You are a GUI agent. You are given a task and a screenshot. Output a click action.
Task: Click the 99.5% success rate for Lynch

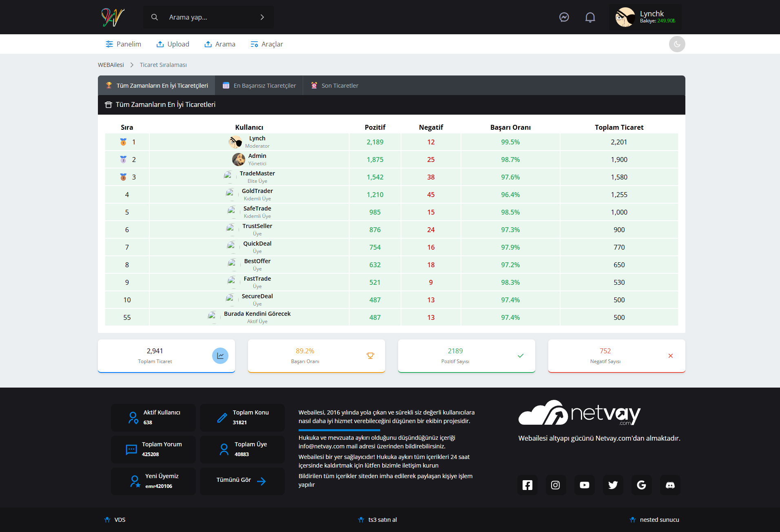[x=510, y=142]
